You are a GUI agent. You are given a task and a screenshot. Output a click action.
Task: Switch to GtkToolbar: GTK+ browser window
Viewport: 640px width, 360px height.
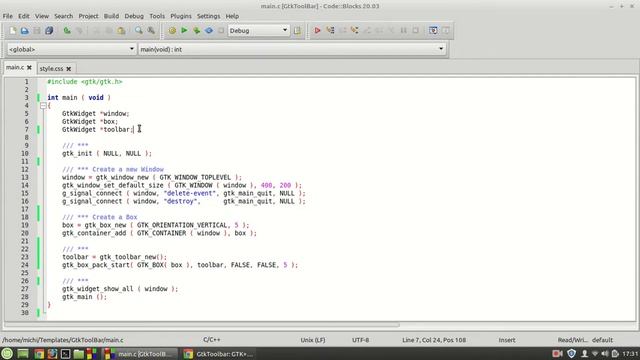pyautogui.click(x=219, y=354)
